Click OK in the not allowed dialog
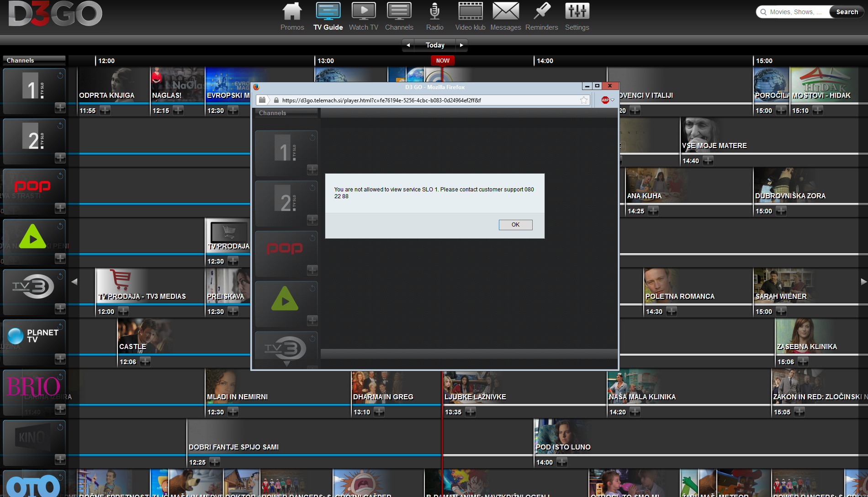868x497 pixels. point(515,225)
